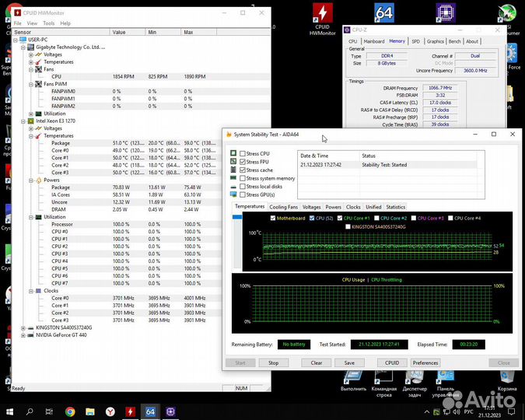The height and width of the screenshot is (420, 525).
Task: Enable Stress GPU(s) checkbox
Action: coord(243,194)
